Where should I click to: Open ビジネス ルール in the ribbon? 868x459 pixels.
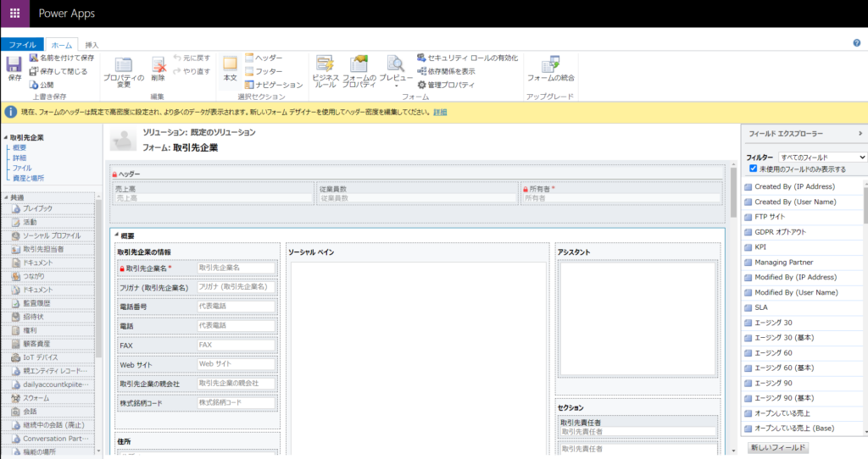[325, 72]
